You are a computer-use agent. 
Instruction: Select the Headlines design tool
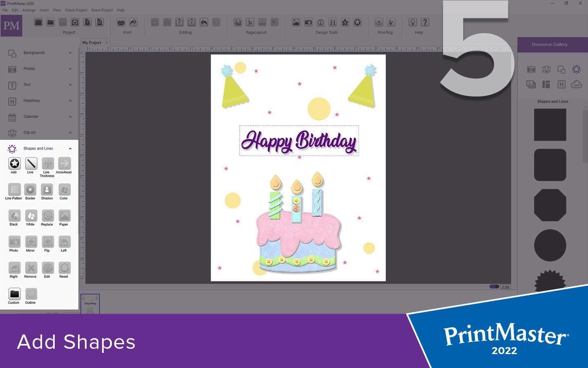coord(333,22)
